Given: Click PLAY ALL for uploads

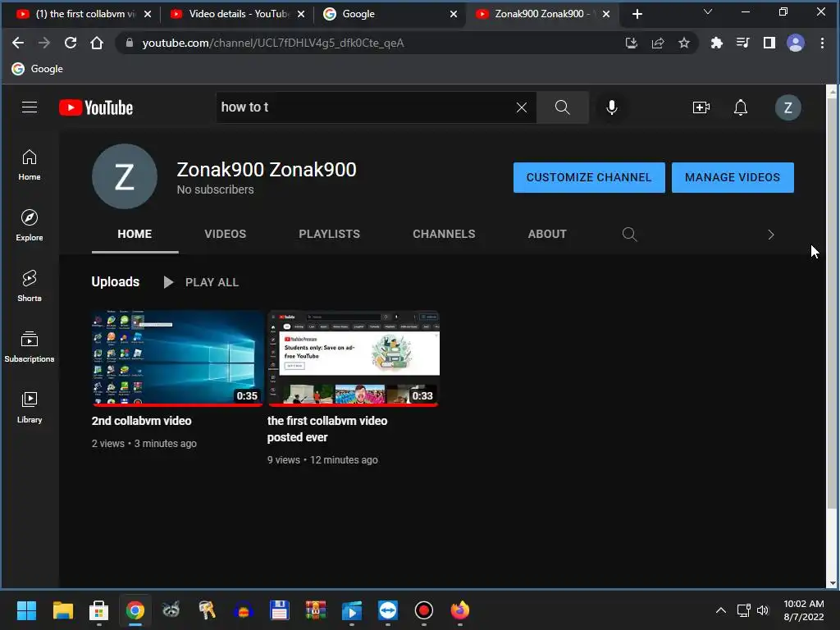Looking at the screenshot, I should [201, 282].
